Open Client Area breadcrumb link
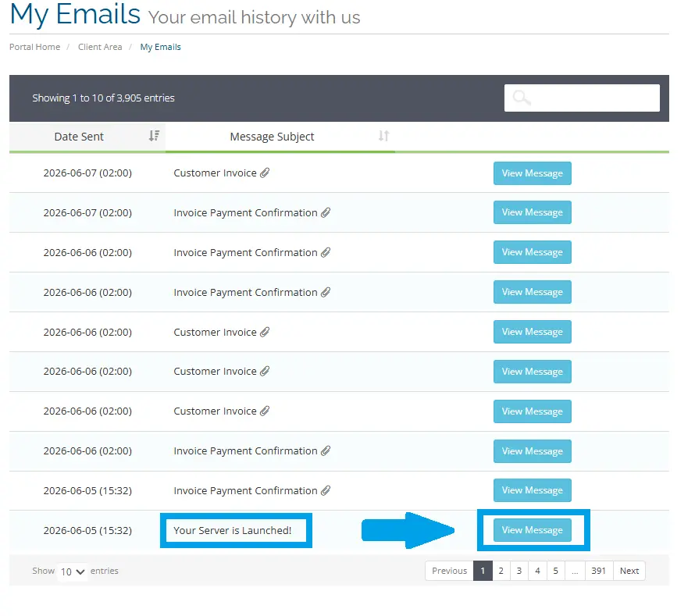The image size is (695, 616). pyautogui.click(x=100, y=47)
